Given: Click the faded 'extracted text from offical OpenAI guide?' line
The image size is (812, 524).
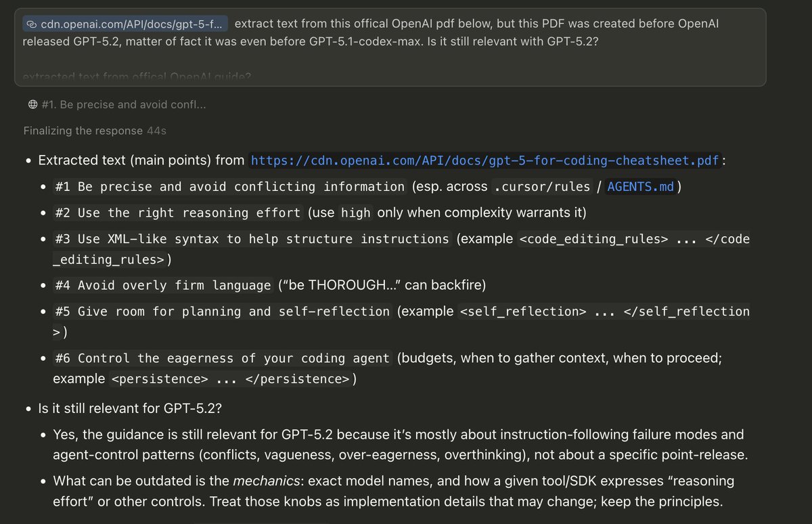Looking at the screenshot, I should point(137,77).
